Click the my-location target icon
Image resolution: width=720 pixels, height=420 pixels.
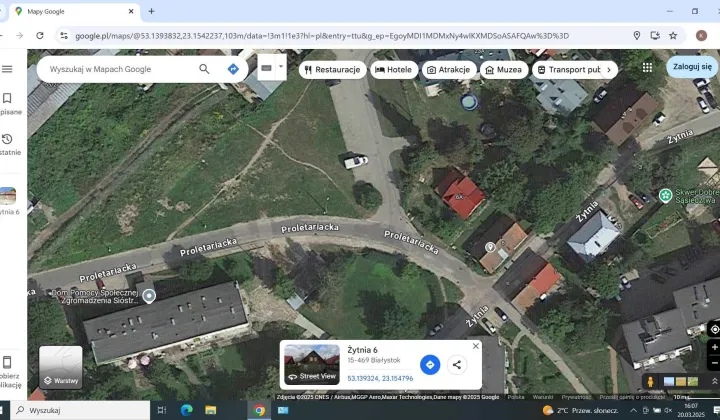(x=714, y=330)
